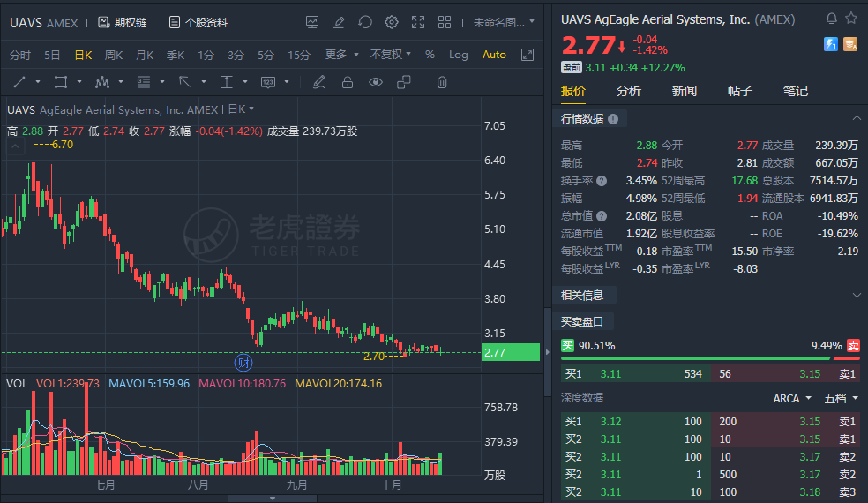Toggle percent scale with % button
The height and width of the screenshot is (503, 868).
[x=430, y=55]
